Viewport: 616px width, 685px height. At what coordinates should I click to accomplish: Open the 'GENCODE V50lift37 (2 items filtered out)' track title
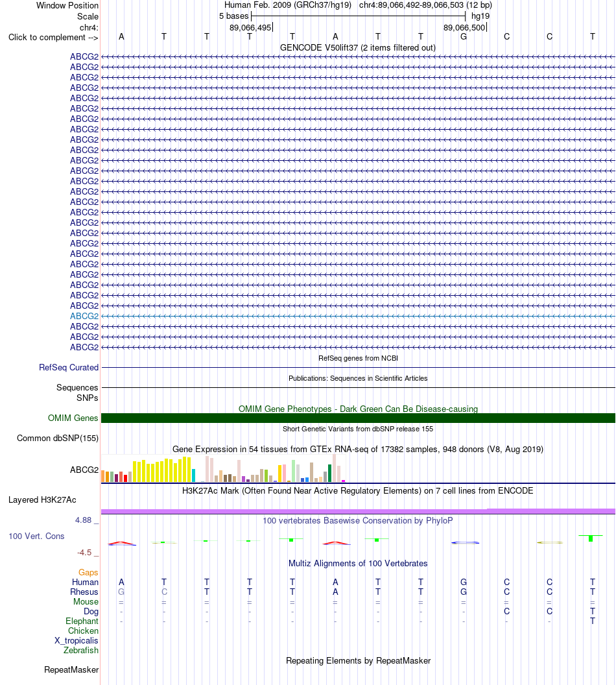click(x=357, y=47)
